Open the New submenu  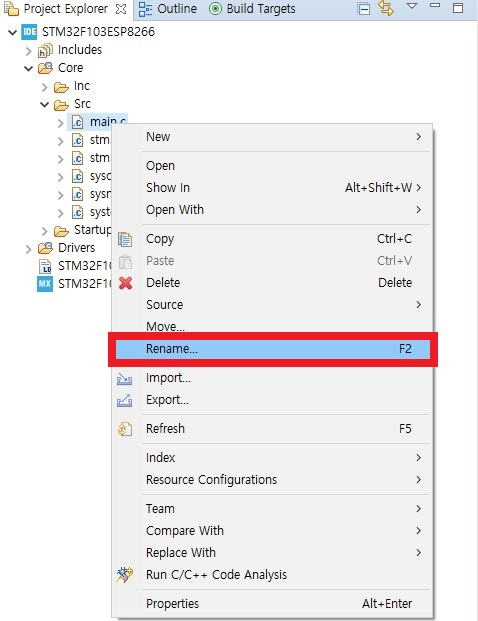[272, 137]
